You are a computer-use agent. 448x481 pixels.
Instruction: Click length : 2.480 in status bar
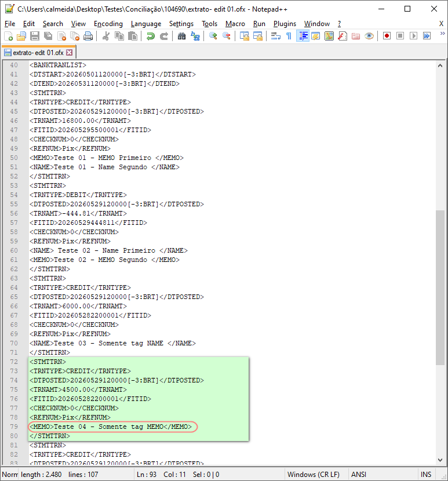(x=41, y=474)
